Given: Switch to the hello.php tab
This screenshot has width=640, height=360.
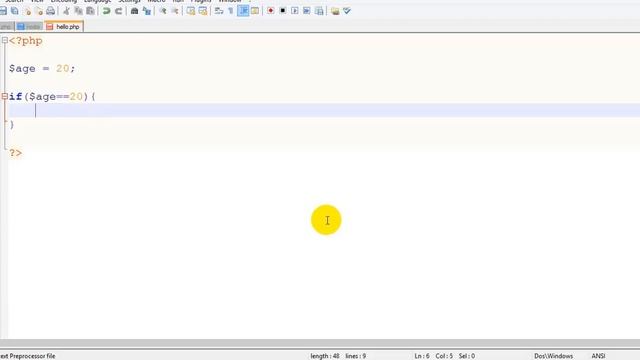Looking at the screenshot, I should click(64, 27).
